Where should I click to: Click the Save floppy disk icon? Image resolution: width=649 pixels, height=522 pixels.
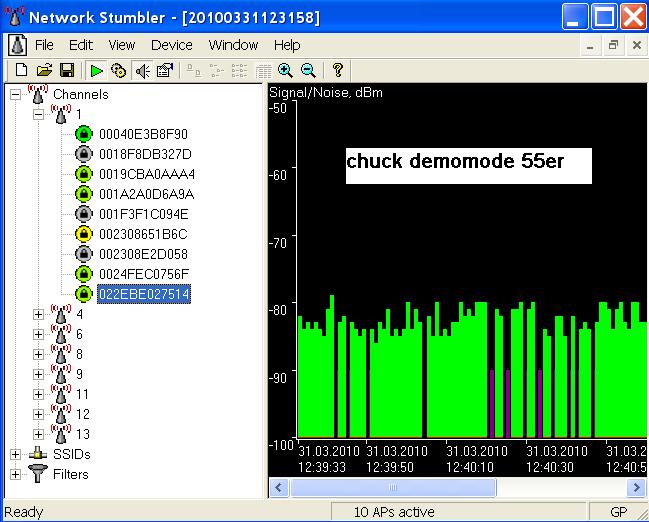tap(67, 70)
